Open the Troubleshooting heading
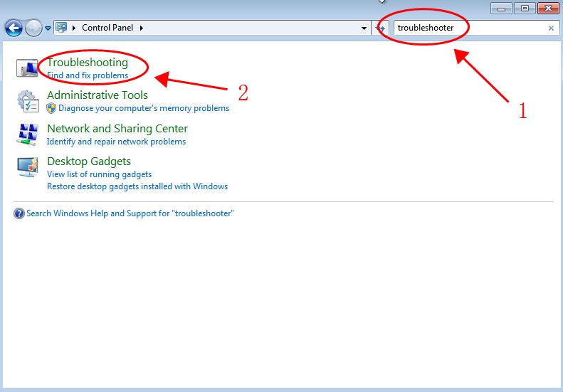Viewport: 563px width, 392px height. (x=88, y=63)
